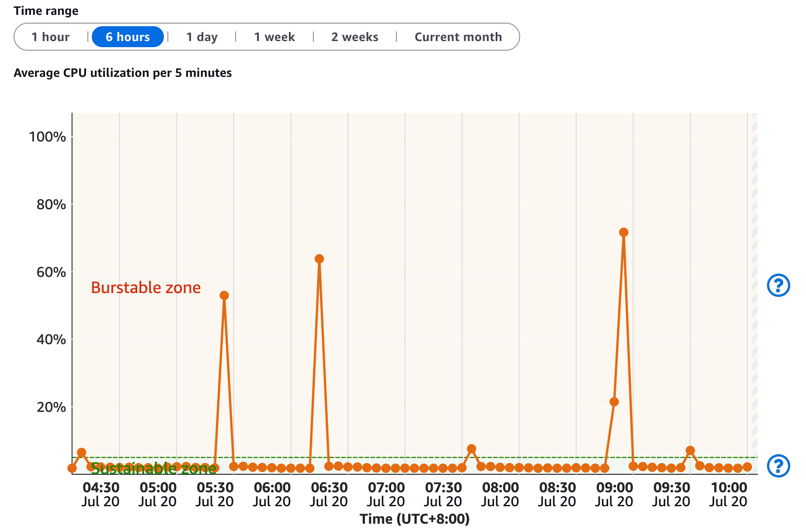Choose the Current month range
The image size is (806, 532).
pos(458,37)
